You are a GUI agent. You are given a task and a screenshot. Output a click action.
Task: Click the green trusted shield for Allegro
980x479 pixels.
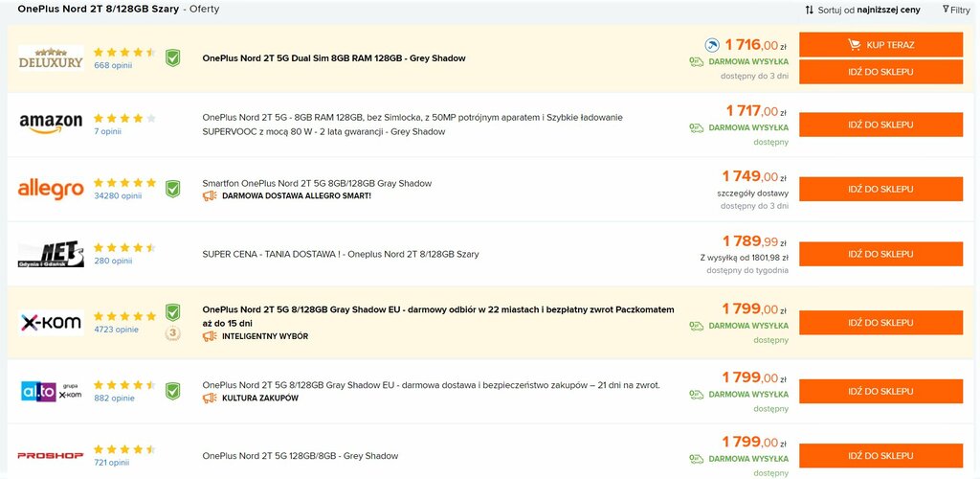tap(172, 189)
